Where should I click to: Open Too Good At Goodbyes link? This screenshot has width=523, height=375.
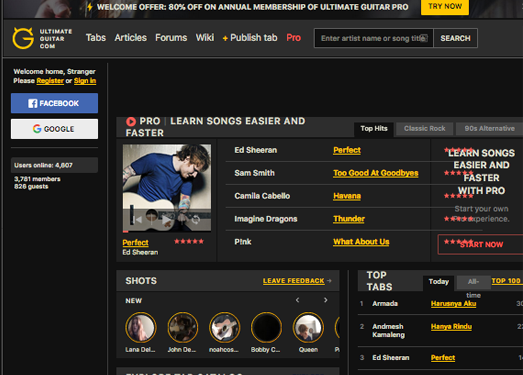click(376, 173)
